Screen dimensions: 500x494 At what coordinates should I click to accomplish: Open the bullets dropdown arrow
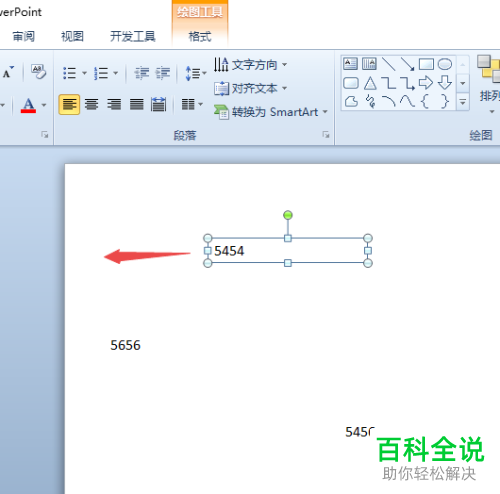pyautogui.click(x=84, y=73)
